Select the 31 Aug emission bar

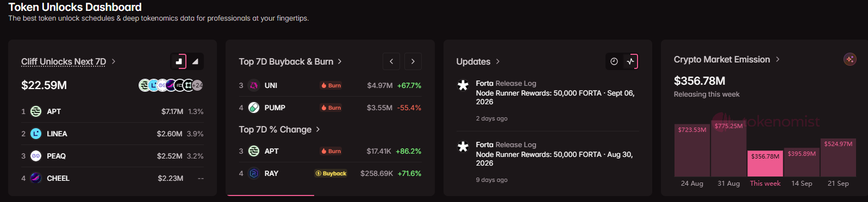tap(729, 148)
